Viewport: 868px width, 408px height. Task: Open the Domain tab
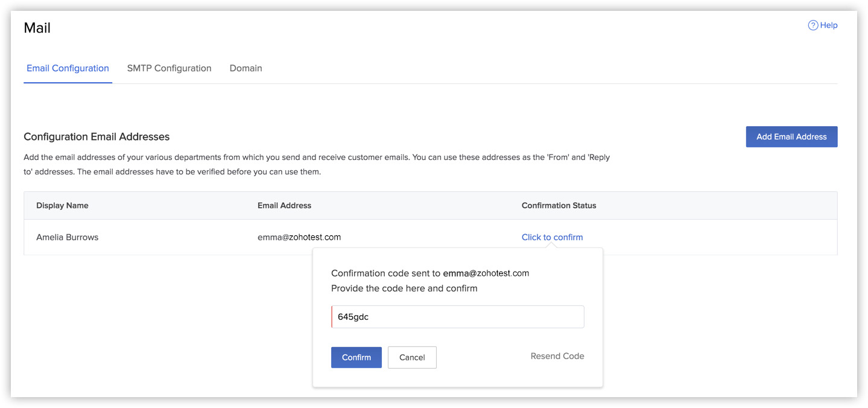point(246,68)
